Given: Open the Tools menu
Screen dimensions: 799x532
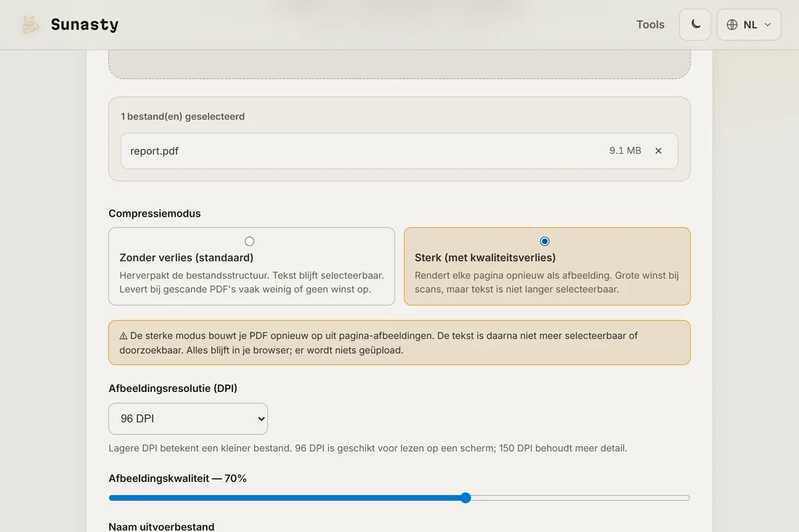Looking at the screenshot, I should coord(650,25).
